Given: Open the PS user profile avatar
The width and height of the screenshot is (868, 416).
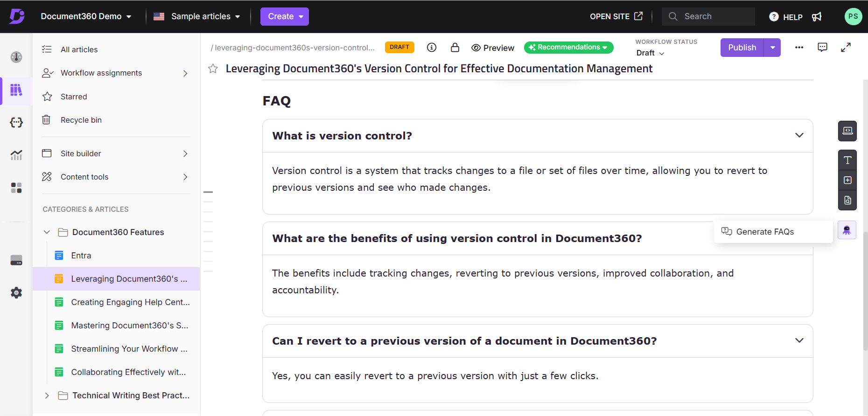Looking at the screenshot, I should point(853,16).
